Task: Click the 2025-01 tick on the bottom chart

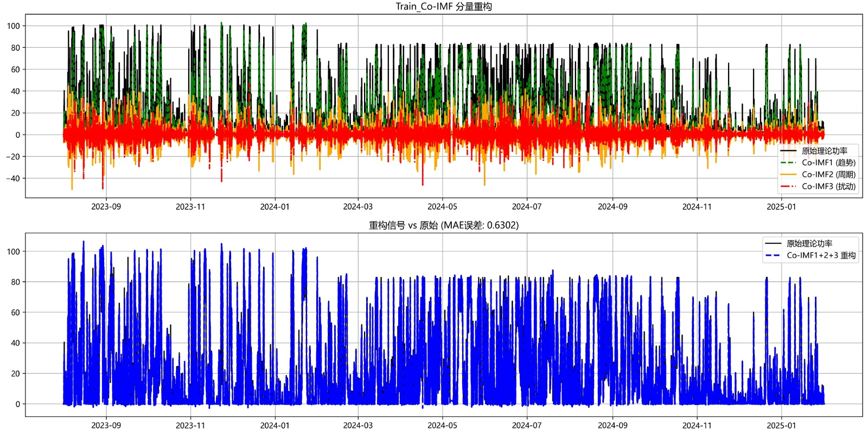Action: pos(781,425)
